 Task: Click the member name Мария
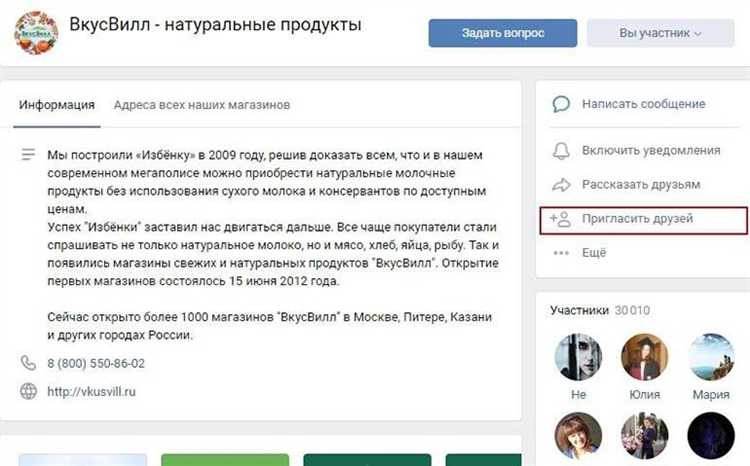[711, 395]
